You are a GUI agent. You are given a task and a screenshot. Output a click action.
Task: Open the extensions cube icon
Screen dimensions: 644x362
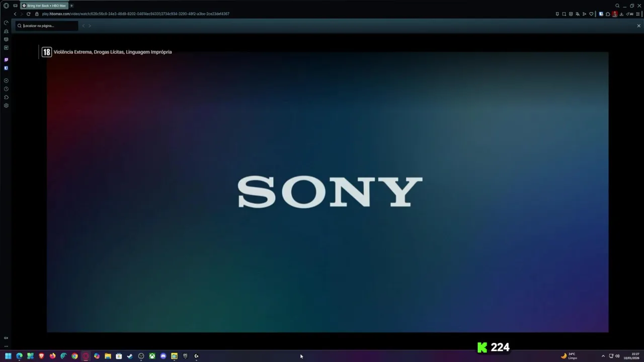(x=608, y=14)
